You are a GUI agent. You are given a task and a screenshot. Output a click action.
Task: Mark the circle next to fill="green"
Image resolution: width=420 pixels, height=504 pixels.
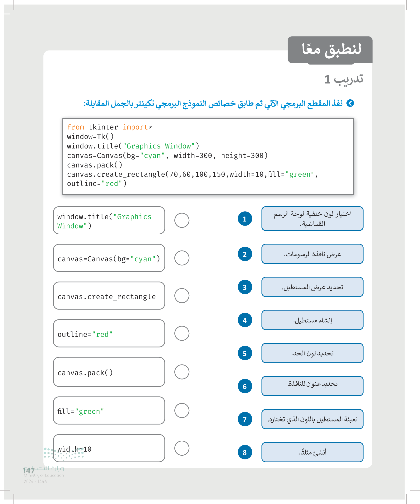pyautogui.click(x=182, y=410)
